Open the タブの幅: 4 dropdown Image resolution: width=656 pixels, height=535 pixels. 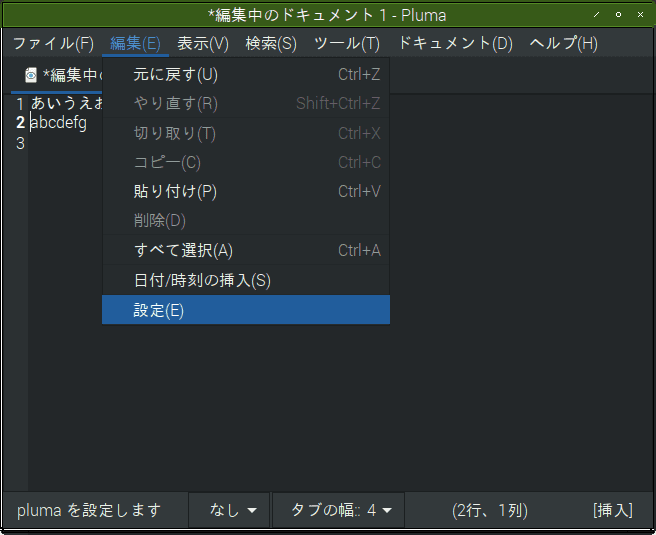[x=338, y=510]
